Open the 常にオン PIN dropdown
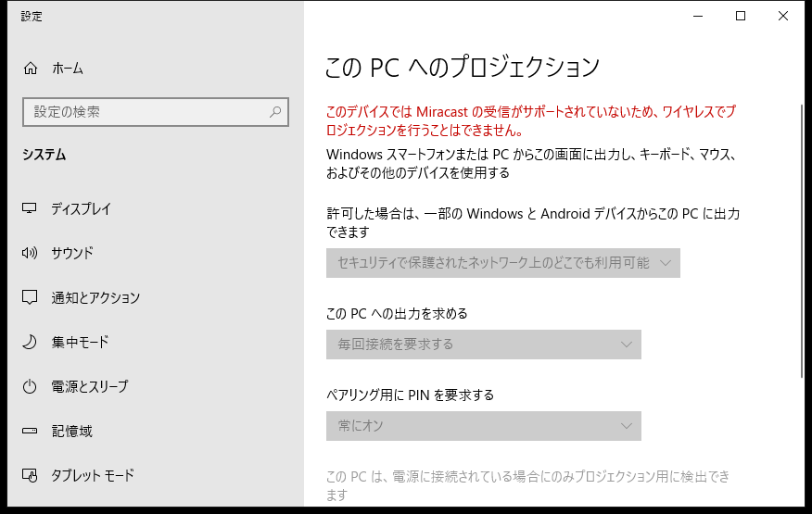This screenshot has height=514, width=812. point(484,426)
